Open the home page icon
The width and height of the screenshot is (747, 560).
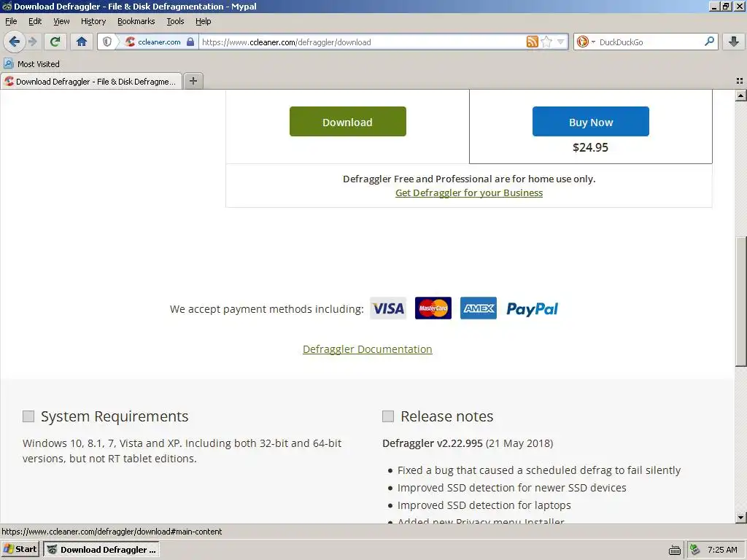[x=82, y=42]
